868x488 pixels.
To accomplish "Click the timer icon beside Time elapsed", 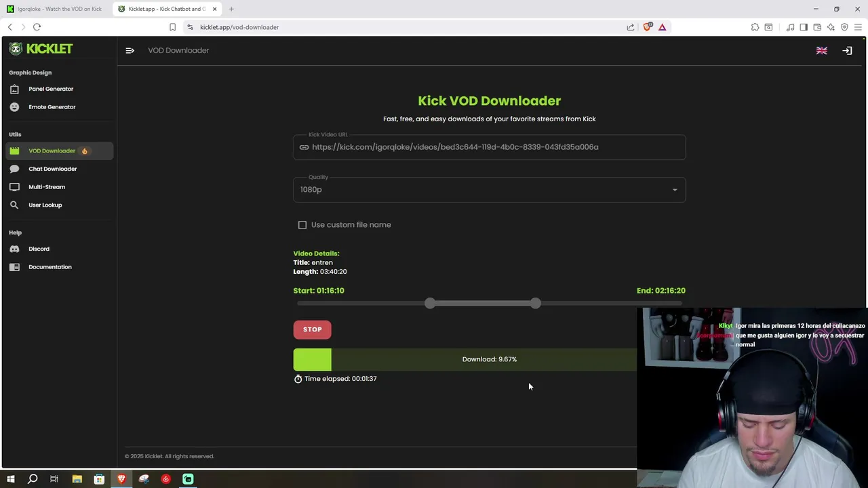I will 298,379.
